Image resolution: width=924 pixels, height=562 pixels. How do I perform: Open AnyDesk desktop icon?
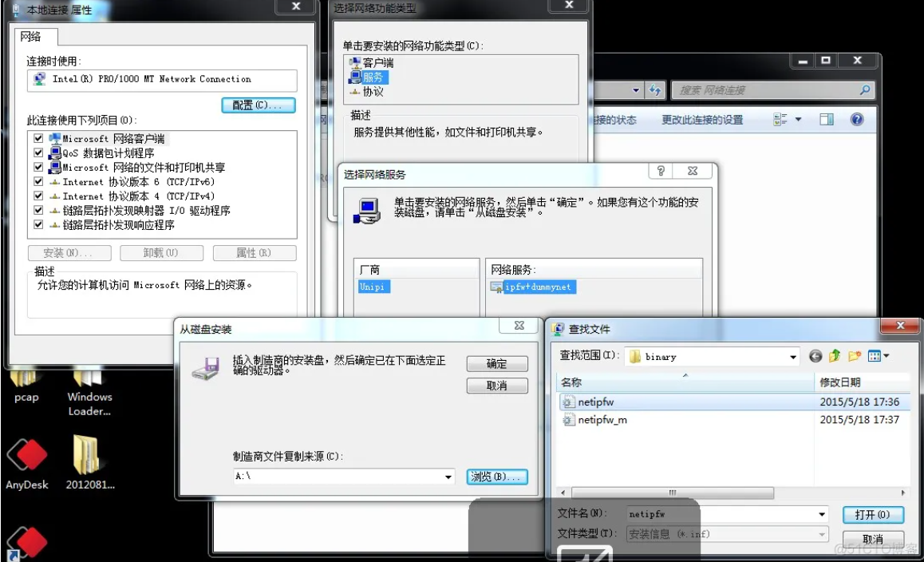click(27, 465)
